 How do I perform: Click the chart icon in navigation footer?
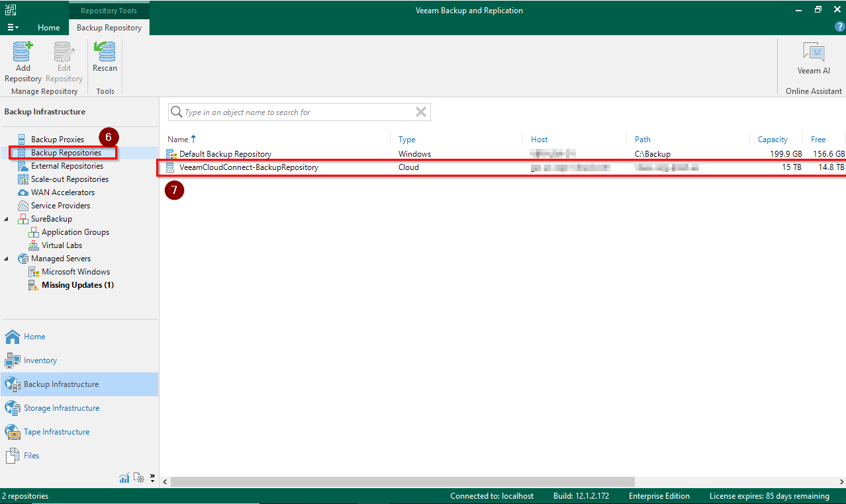pos(124,478)
